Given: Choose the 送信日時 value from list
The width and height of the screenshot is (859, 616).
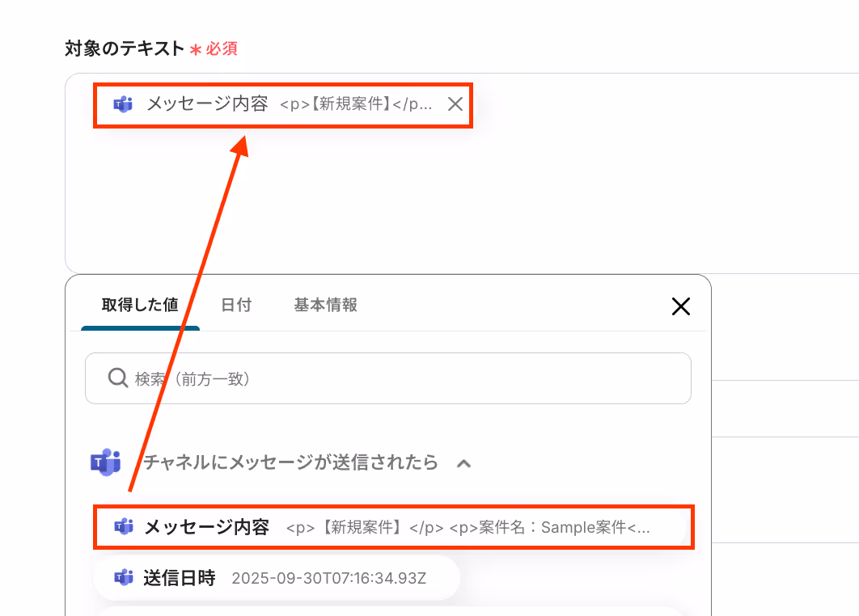Looking at the screenshot, I should click(276, 578).
